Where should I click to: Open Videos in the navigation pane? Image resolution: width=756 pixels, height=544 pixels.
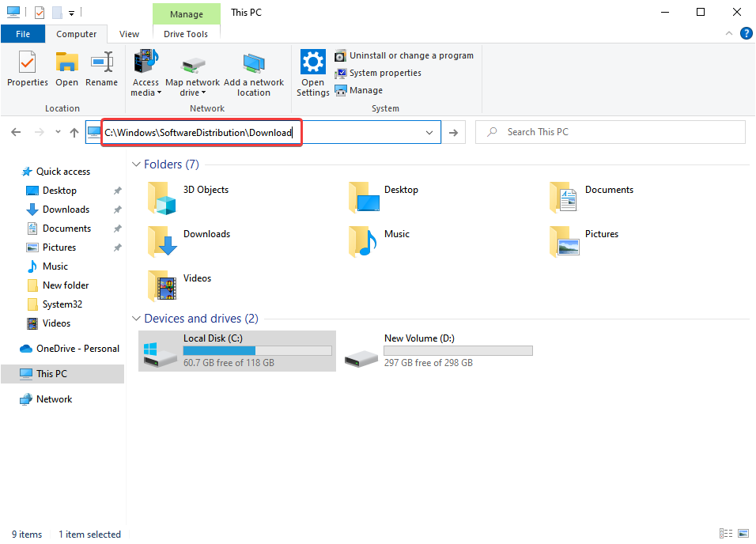coord(56,323)
